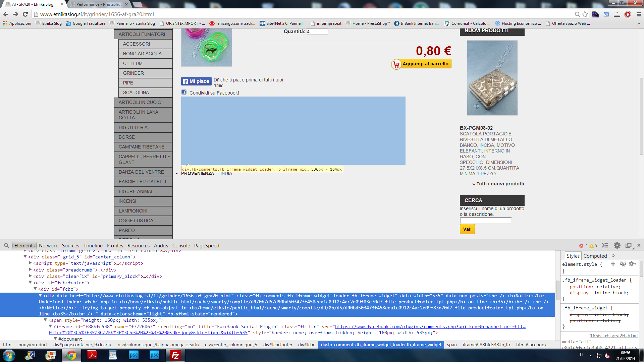
Task: Click the Quantità input field
Action: click(x=317, y=32)
